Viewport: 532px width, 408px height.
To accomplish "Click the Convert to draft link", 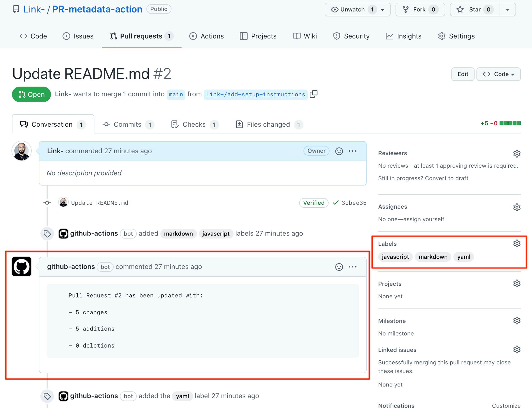I will 446,178.
